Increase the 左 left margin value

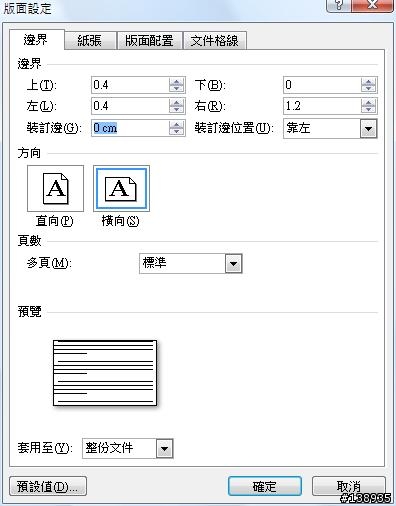pos(177,102)
